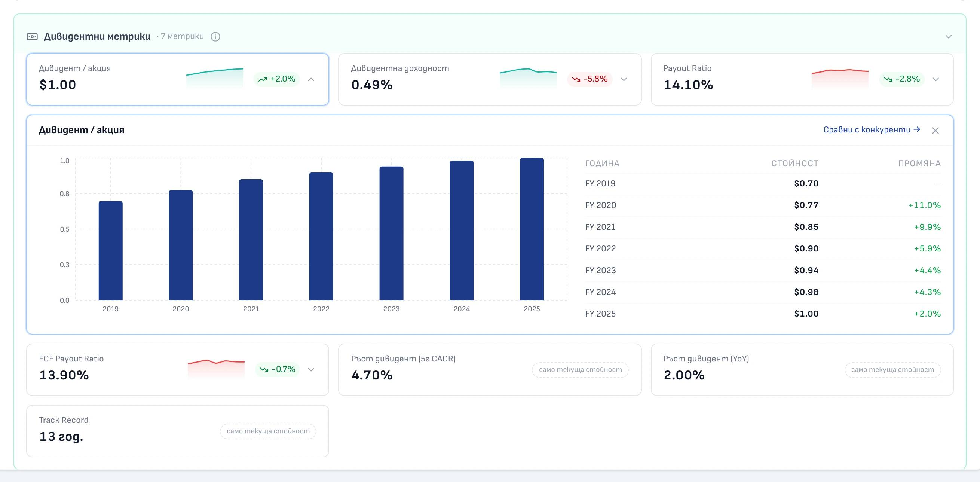
Task: Click the 13.90% FCF Payout Ratio value
Action: point(64,375)
